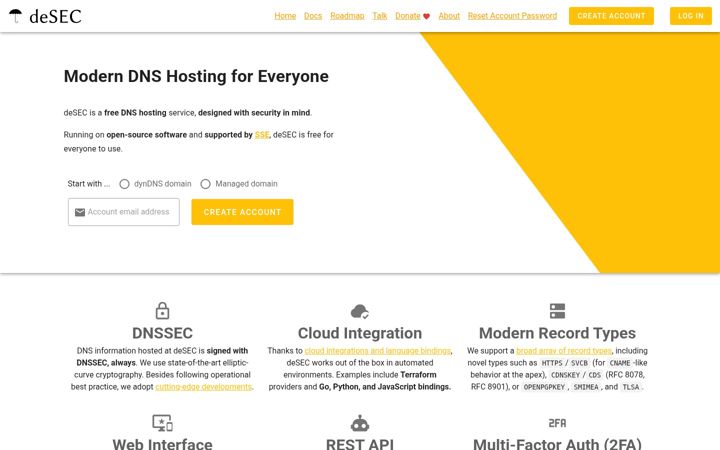Click the deSEC umbrella logo icon
This screenshot has width=720, height=450.
coord(15,16)
